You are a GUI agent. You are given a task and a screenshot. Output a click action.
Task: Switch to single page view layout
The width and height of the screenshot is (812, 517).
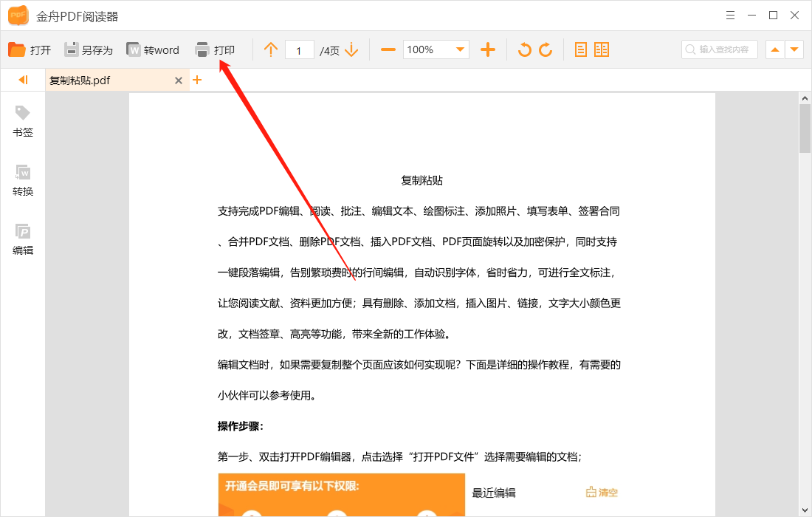(581, 49)
